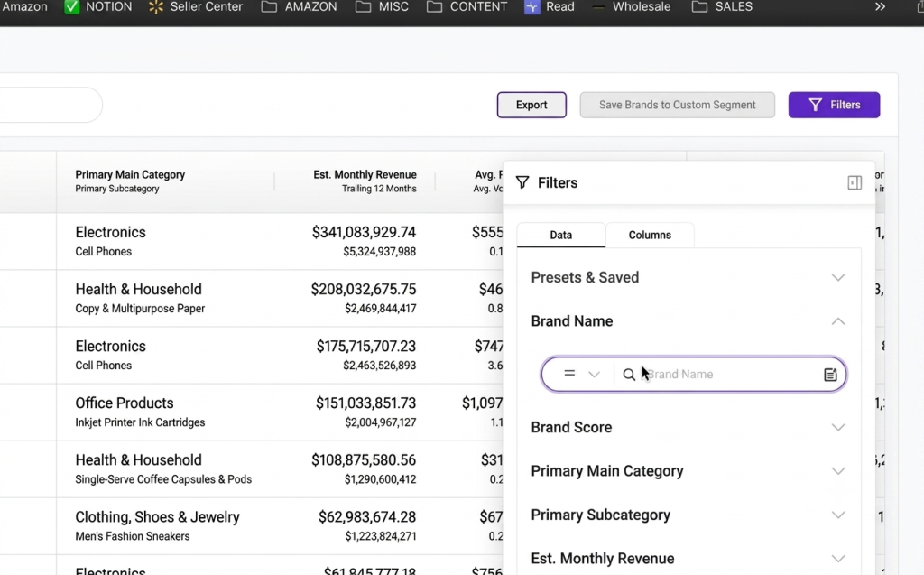This screenshot has height=575, width=924.
Task: Select the $175,715,707.23 revenue cell
Action: tap(366, 347)
